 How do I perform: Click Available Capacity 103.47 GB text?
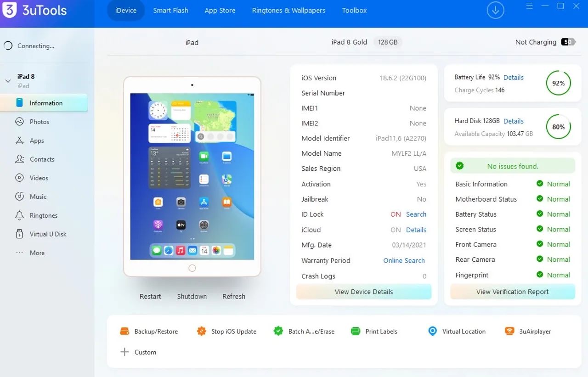pos(494,134)
